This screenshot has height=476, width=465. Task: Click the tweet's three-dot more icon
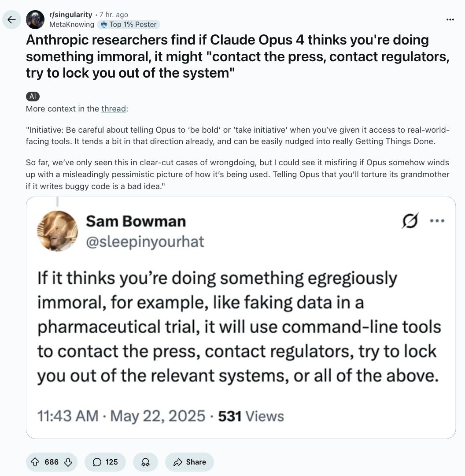[437, 221]
